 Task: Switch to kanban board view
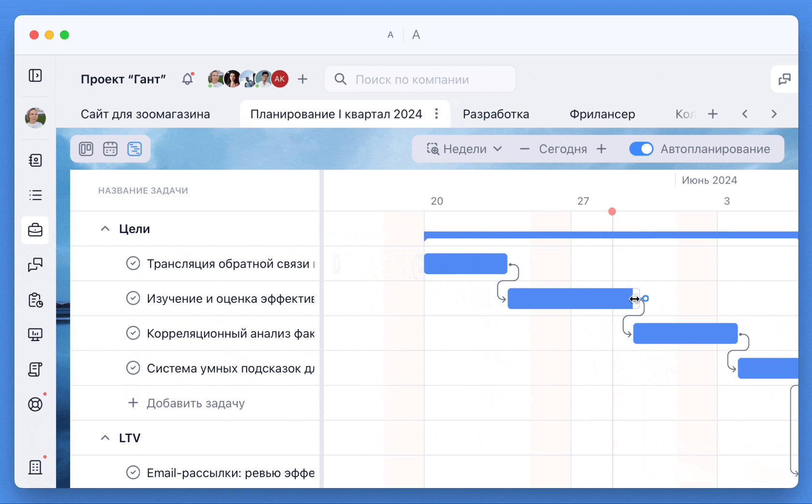tap(86, 149)
